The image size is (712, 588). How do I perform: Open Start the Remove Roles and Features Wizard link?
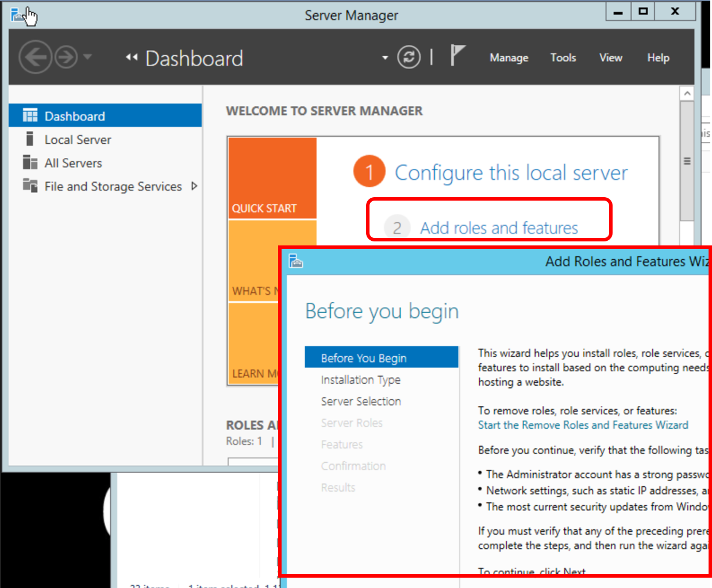click(x=583, y=425)
